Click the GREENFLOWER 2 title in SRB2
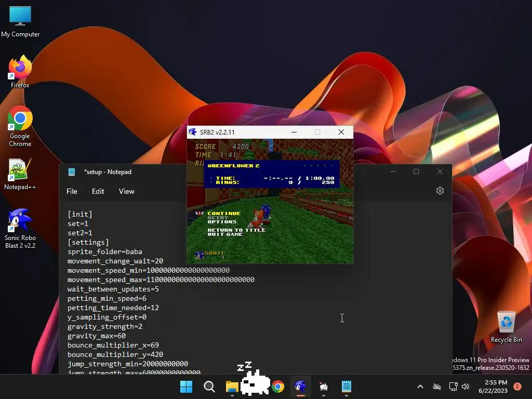Screen dimensions: 532x399 233,166
